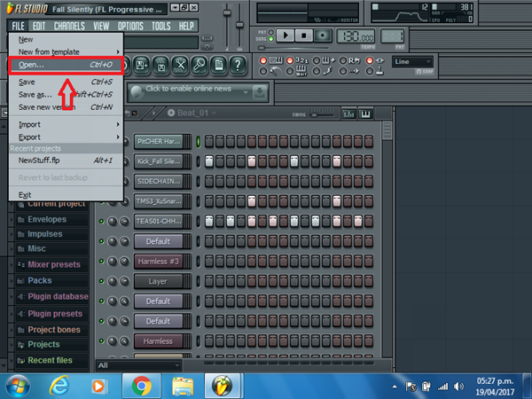This screenshot has height=399, width=532.
Task: Toggle the auto scrolling option
Action: (343, 71)
